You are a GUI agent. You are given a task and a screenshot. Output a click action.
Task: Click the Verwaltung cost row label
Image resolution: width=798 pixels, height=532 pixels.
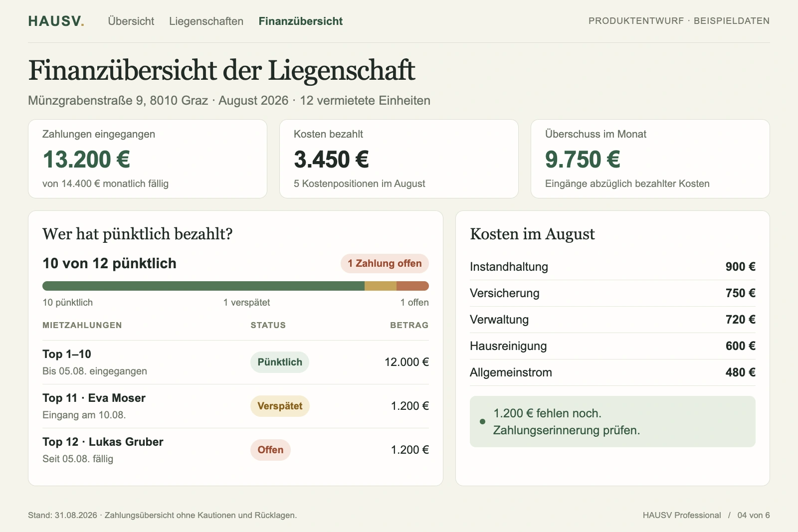tap(499, 320)
